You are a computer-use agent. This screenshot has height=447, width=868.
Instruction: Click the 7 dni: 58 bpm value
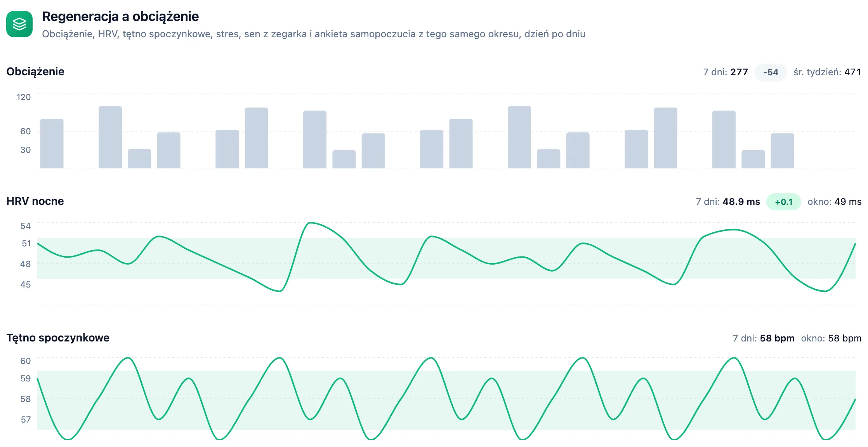pyautogui.click(x=764, y=338)
